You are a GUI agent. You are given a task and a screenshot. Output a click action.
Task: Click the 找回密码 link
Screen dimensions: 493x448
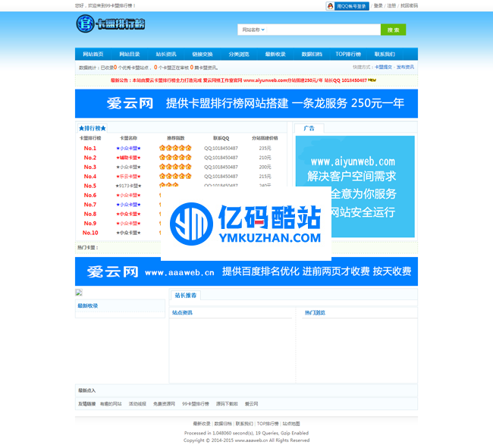[x=409, y=5]
